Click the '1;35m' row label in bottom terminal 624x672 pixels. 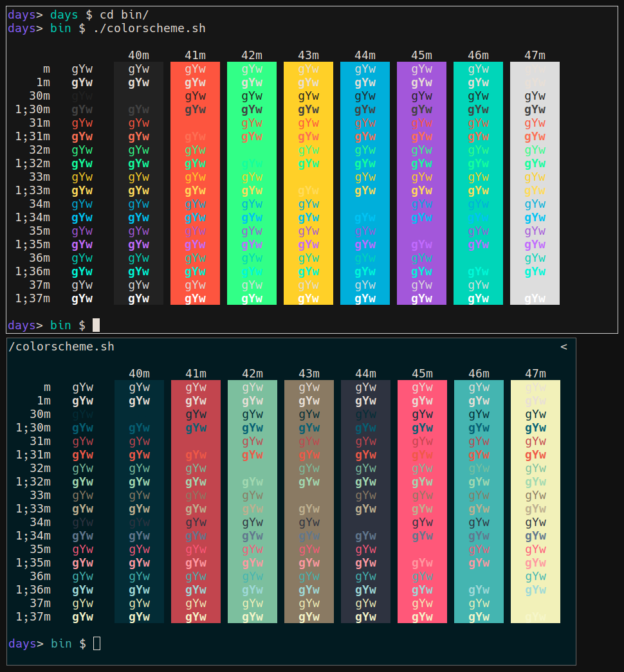(x=33, y=563)
